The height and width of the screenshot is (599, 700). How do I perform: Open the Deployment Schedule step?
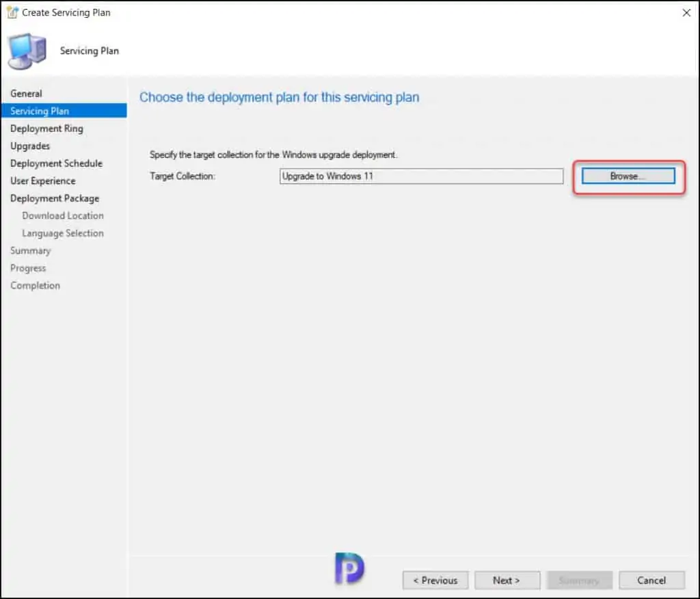coord(56,163)
